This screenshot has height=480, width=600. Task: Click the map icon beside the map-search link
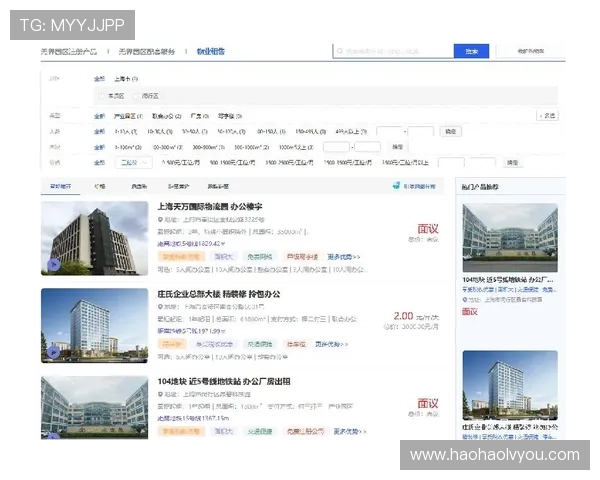click(396, 186)
